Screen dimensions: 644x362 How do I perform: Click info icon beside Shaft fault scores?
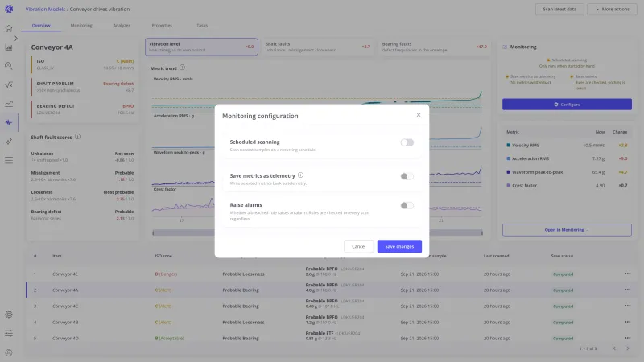click(77, 137)
